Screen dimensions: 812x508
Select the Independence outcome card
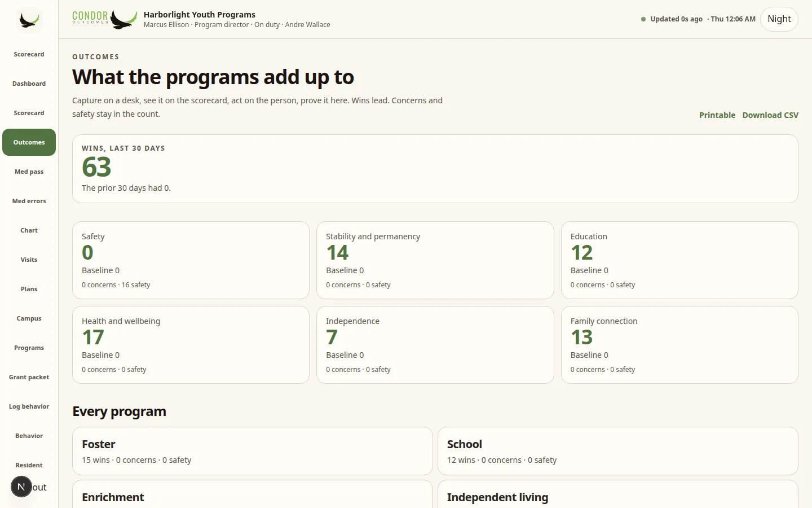click(x=435, y=345)
